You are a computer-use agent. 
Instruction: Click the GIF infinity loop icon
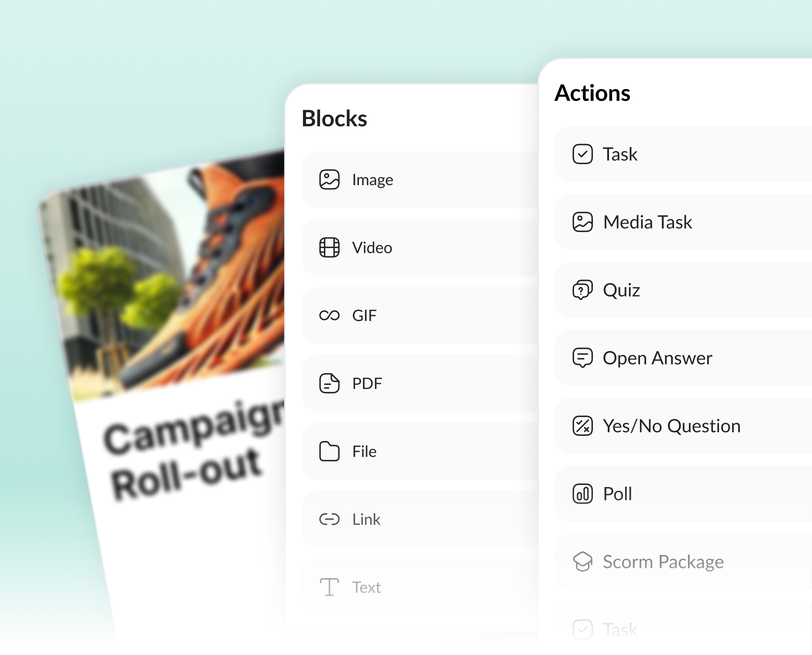click(329, 315)
